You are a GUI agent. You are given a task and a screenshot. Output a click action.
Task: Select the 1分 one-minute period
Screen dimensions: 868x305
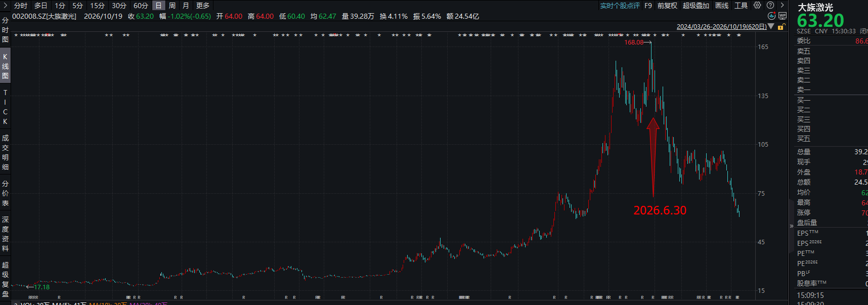pos(60,6)
